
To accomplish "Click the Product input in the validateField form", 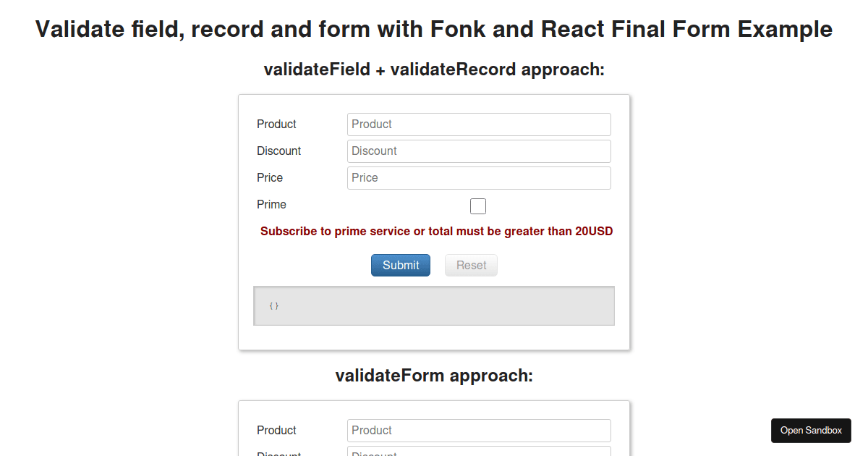I will (x=479, y=124).
